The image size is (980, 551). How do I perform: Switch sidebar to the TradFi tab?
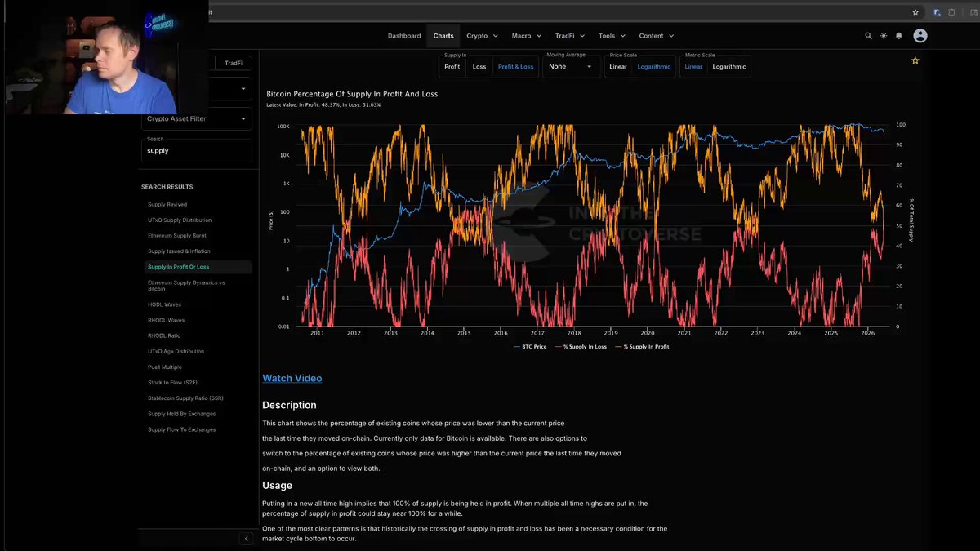pos(234,63)
